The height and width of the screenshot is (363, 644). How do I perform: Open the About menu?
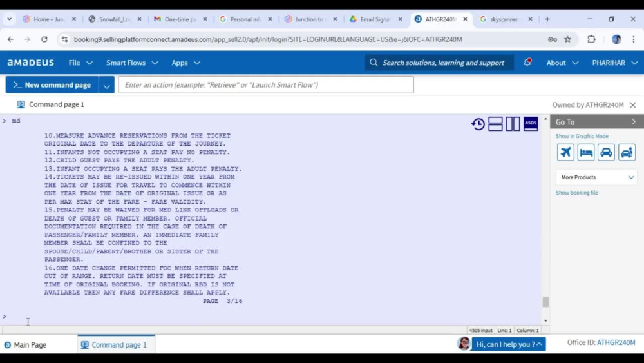(562, 63)
